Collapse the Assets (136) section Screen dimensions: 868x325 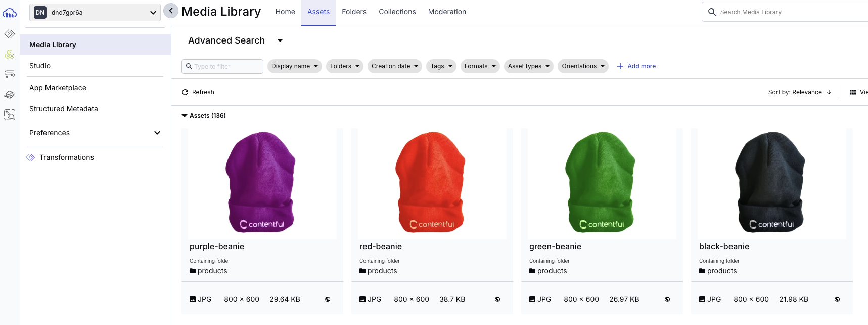(x=185, y=116)
